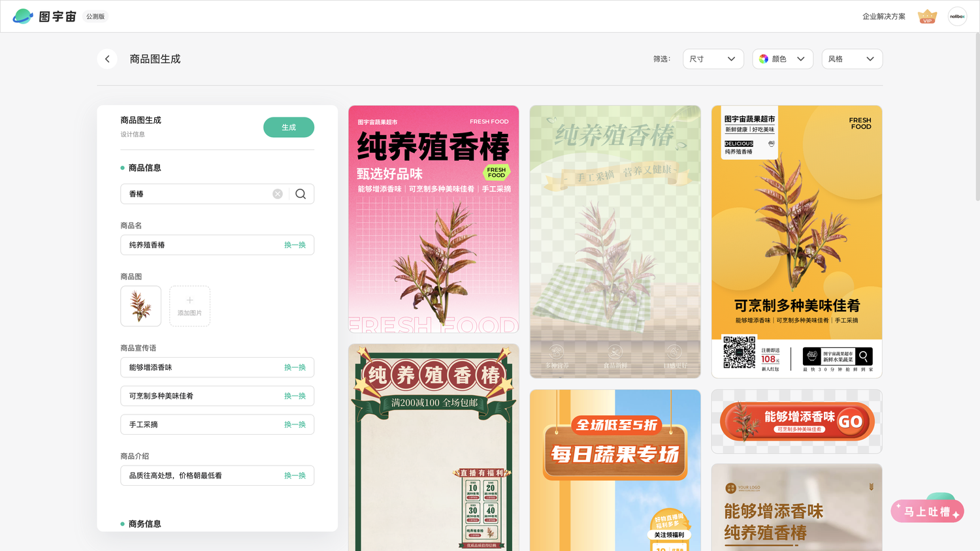The width and height of the screenshot is (980, 551).
Task: Select the uploaded 香椿 product image thumbnail
Action: pos(140,306)
